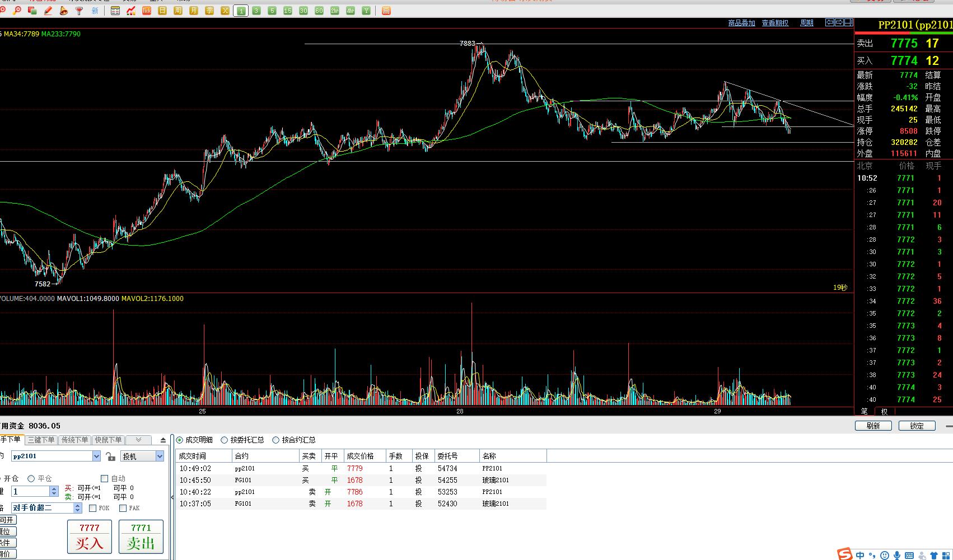Click the overlapping windows icon in toolbar
Image resolution: width=953 pixels, height=560 pixels.
(x=32, y=11)
